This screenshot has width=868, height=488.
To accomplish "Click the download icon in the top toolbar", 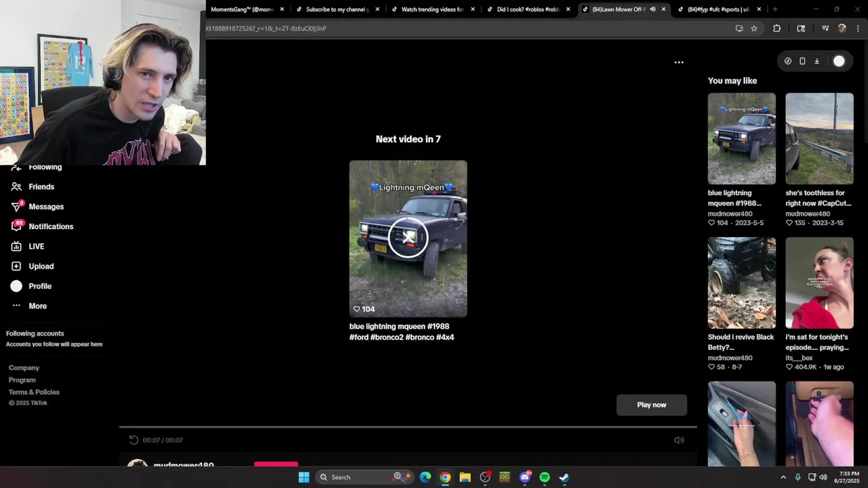I will point(816,61).
